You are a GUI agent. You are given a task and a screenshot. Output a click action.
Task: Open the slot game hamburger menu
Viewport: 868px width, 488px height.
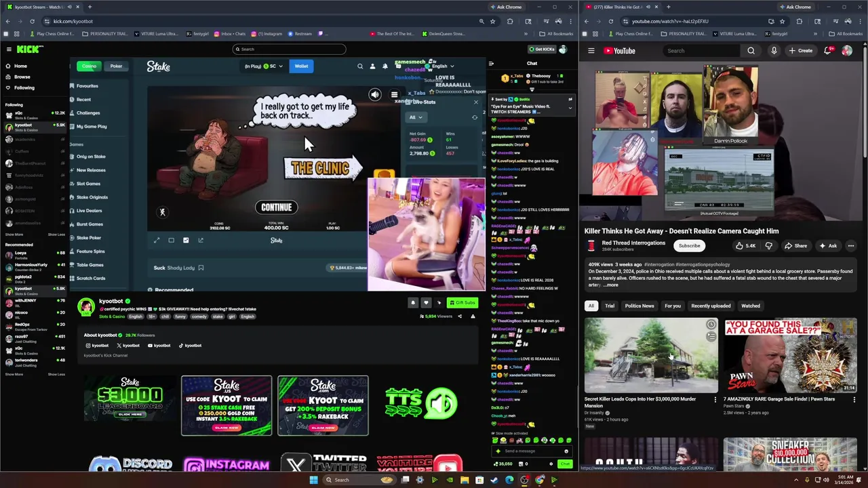pos(394,95)
